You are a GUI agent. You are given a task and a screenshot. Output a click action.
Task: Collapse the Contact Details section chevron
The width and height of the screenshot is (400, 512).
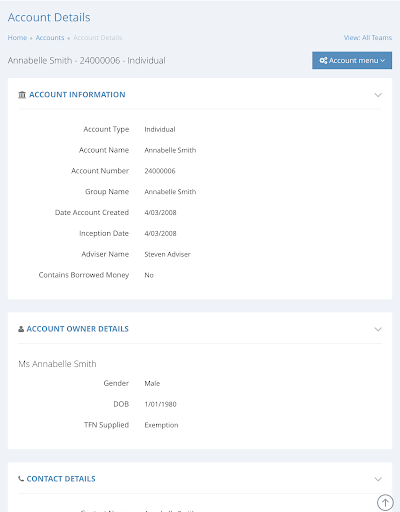(x=378, y=479)
